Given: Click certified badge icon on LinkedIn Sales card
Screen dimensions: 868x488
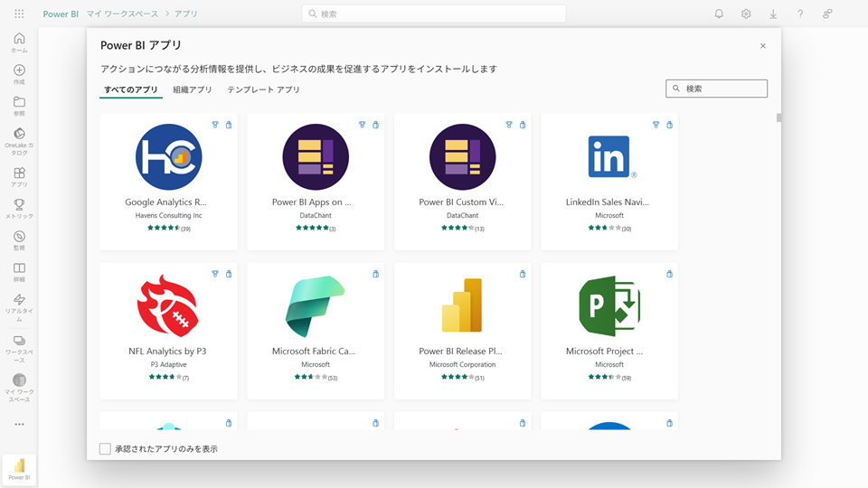Looking at the screenshot, I should click(656, 125).
